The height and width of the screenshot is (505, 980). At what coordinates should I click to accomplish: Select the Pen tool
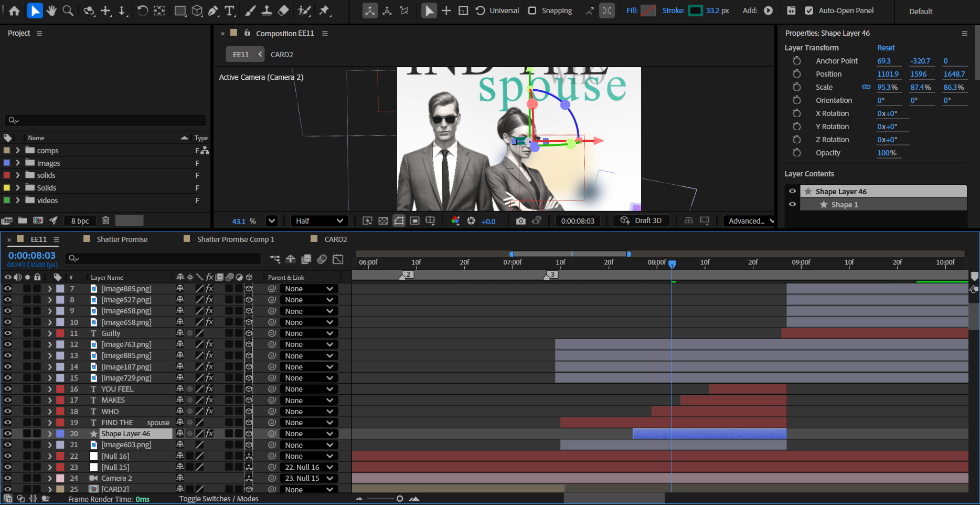(213, 10)
